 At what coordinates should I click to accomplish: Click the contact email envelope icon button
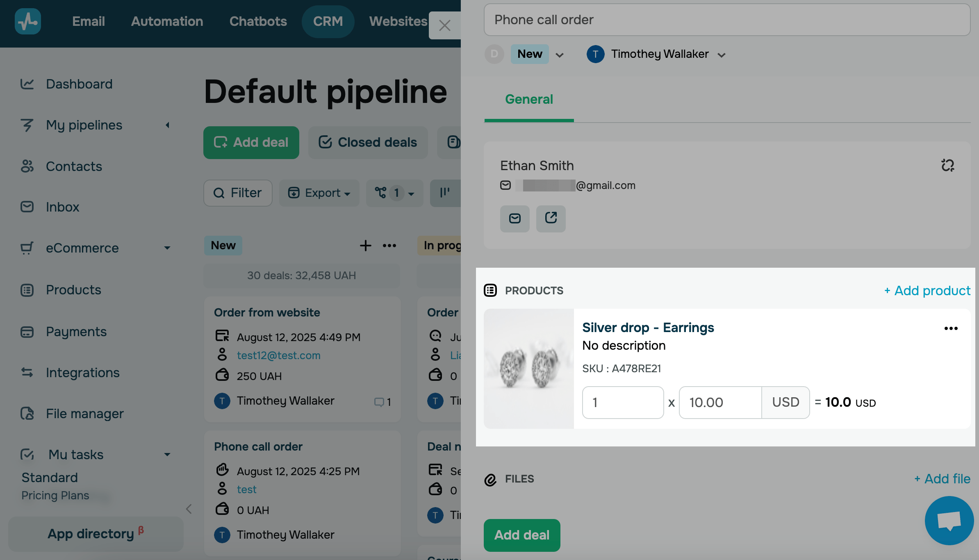tap(515, 219)
